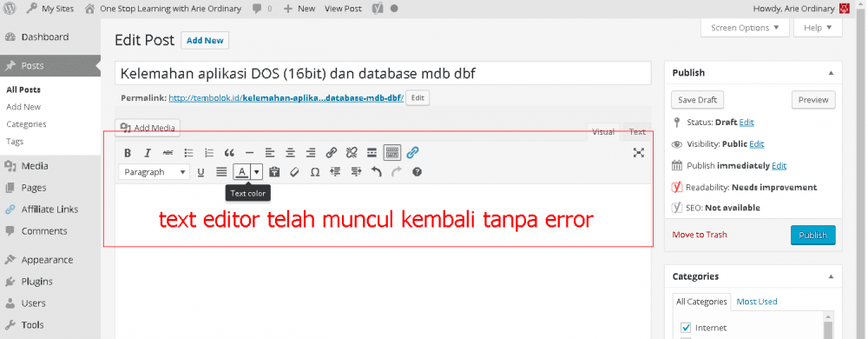
Task: Switch to Most Used categories tab
Action: tap(757, 302)
